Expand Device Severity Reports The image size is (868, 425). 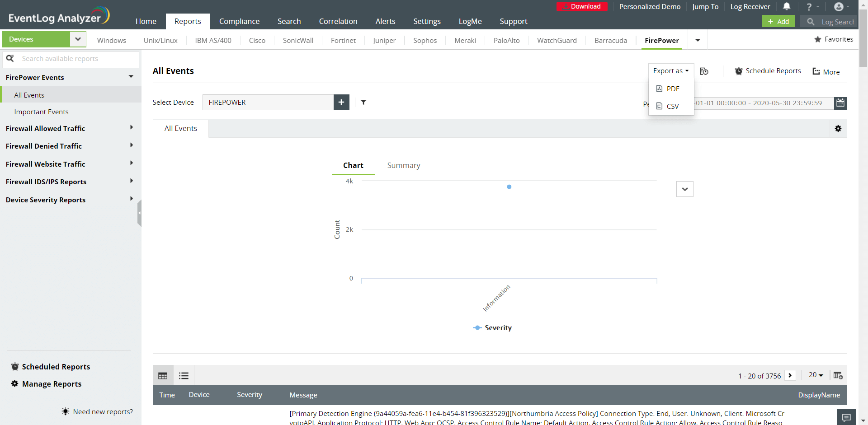132,199
